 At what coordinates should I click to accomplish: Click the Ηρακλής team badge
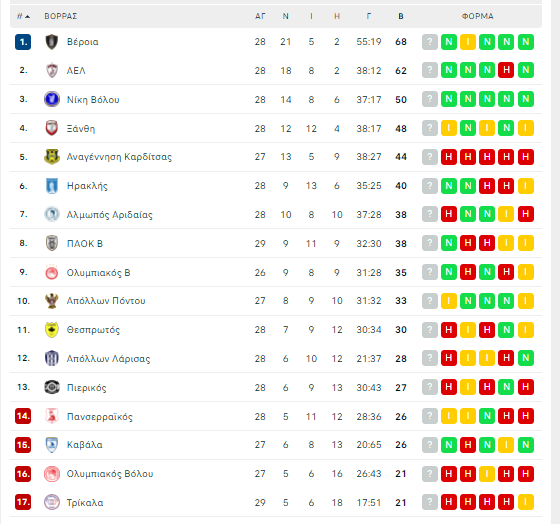click(x=52, y=186)
